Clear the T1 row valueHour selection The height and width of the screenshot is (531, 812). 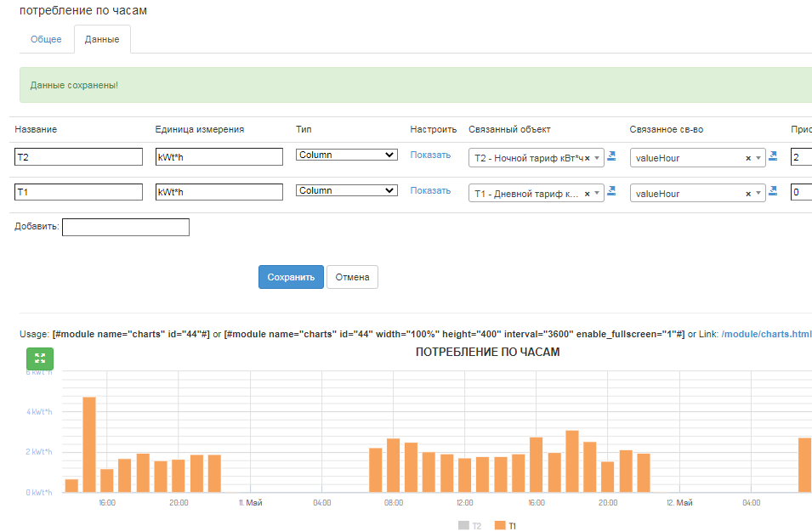click(x=748, y=194)
